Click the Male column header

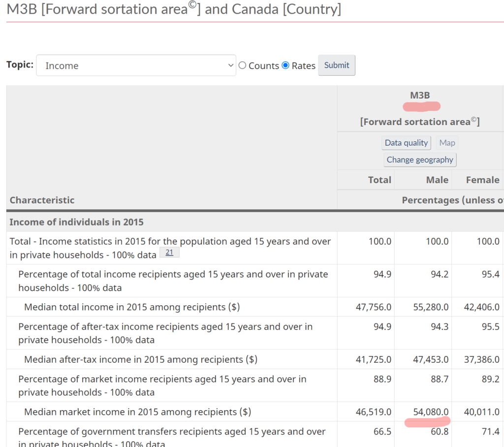[x=437, y=180]
